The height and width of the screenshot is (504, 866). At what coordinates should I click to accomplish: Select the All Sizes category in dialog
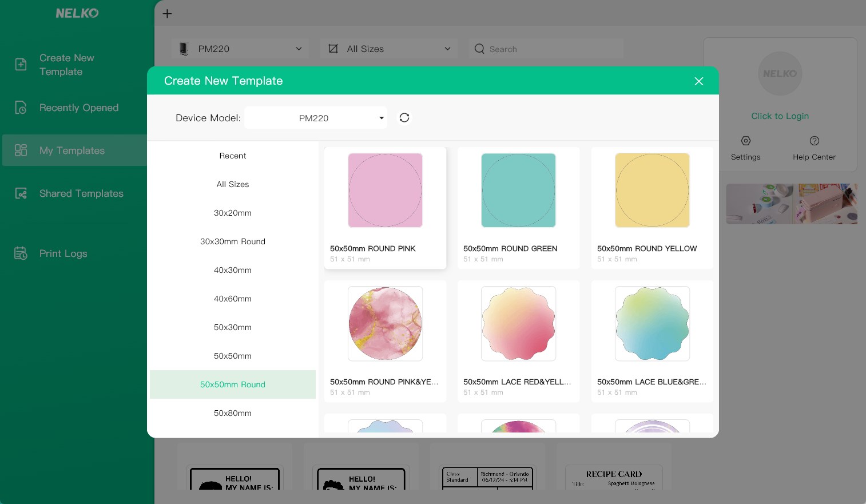(x=233, y=184)
